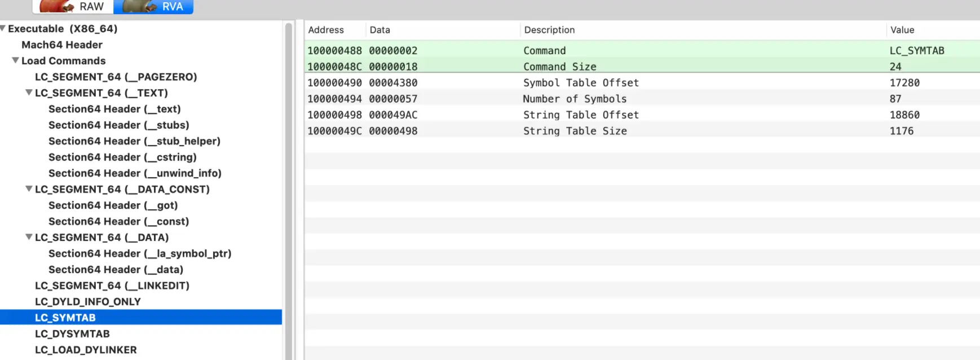Select the Symbol Table Offset row
This screenshot has width=980, height=360.
[x=642, y=83]
